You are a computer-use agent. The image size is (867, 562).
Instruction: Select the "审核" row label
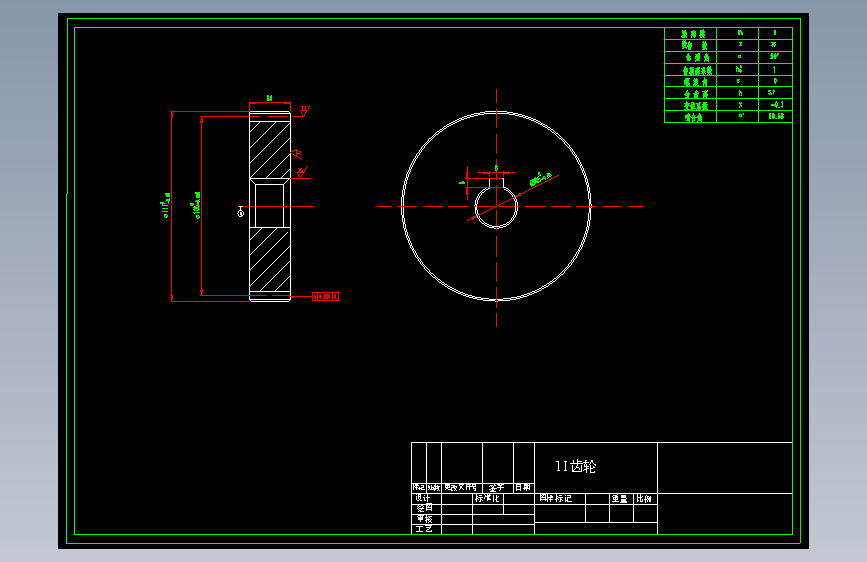tap(425, 519)
